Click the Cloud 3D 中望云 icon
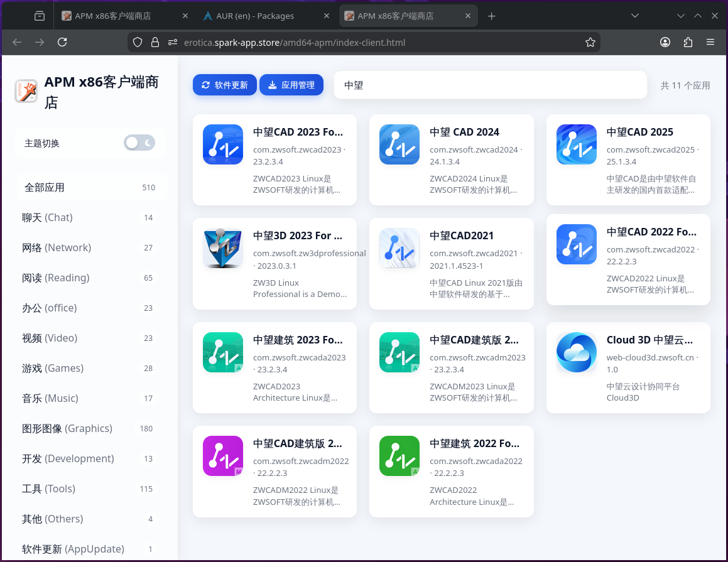Viewport: 728px width, 562px height. [576, 352]
